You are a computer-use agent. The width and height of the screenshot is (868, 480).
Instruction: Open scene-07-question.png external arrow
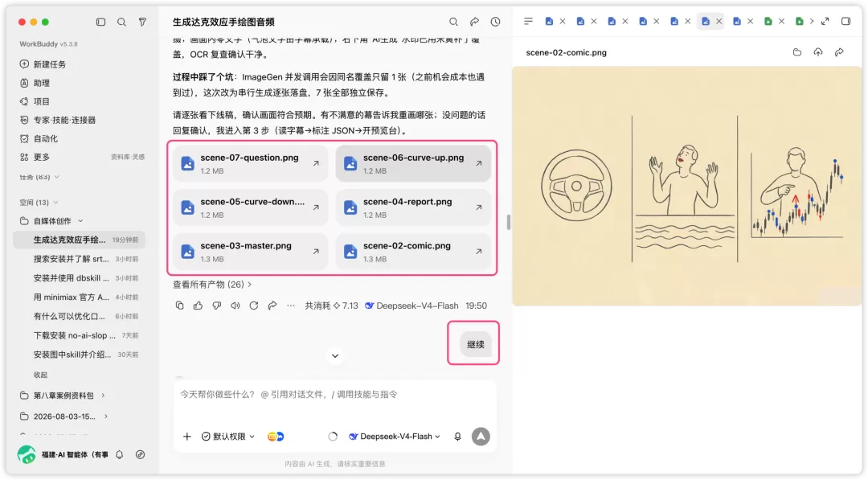(x=316, y=163)
